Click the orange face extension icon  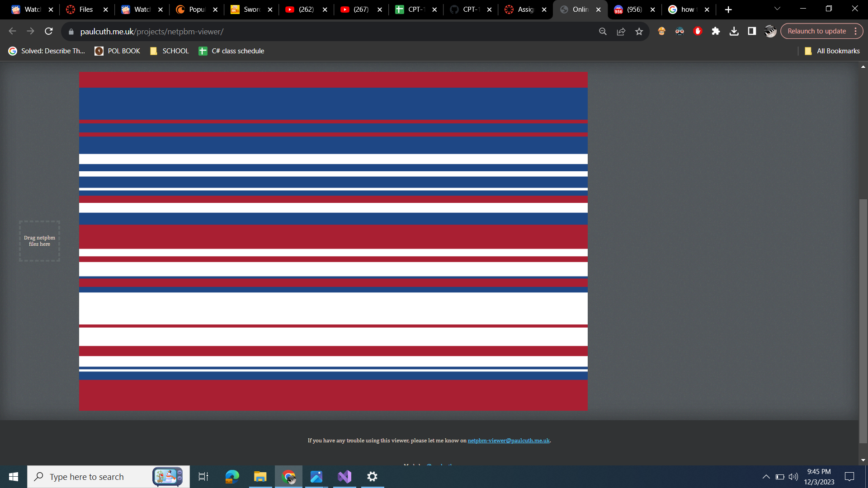click(x=661, y=31)
